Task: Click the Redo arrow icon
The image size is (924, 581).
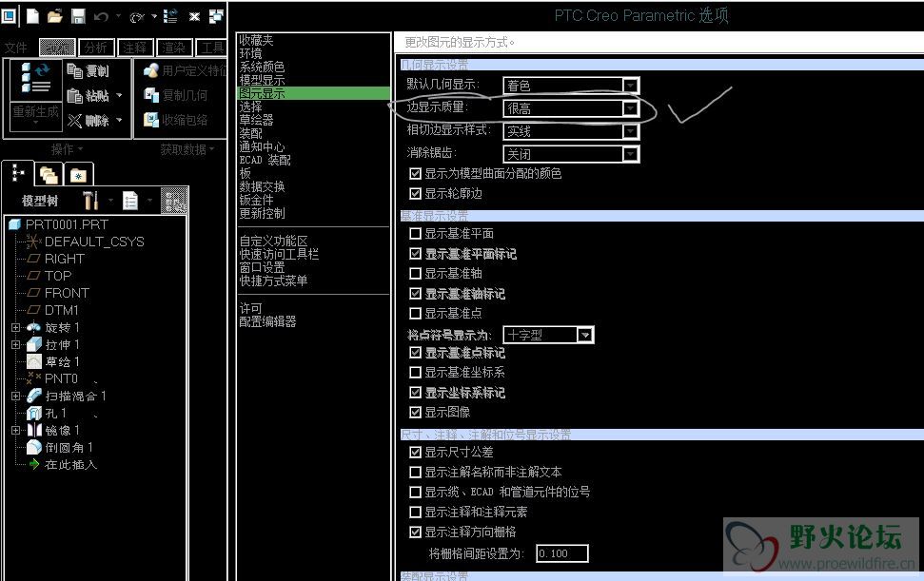Action: (137, 17)
